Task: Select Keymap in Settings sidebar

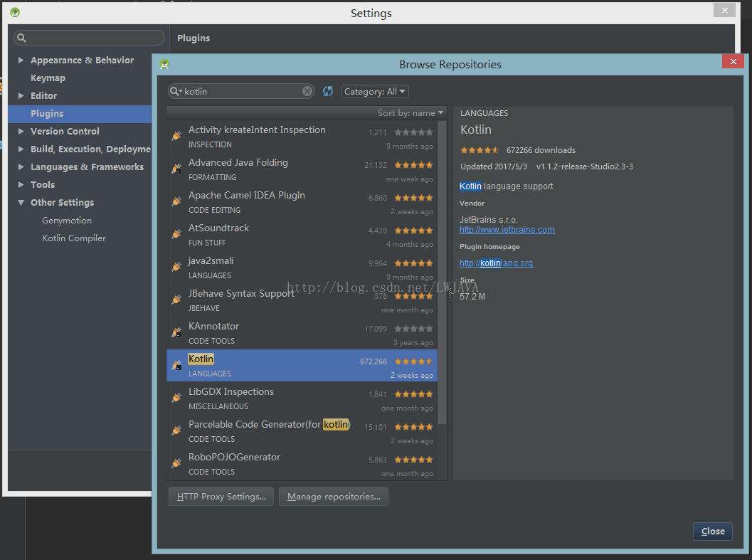Action: click(48, 78)
